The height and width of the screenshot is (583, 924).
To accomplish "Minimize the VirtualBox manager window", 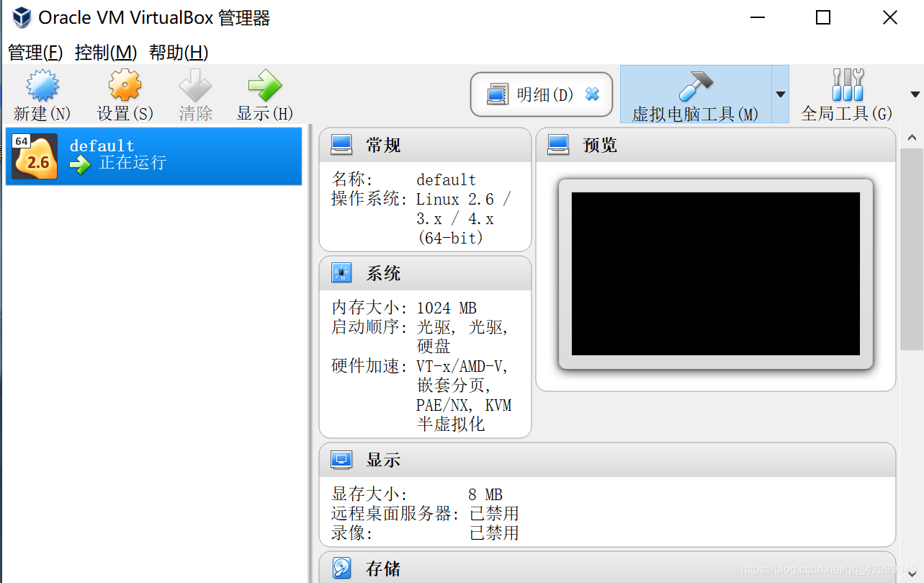I will coord(757,18).
